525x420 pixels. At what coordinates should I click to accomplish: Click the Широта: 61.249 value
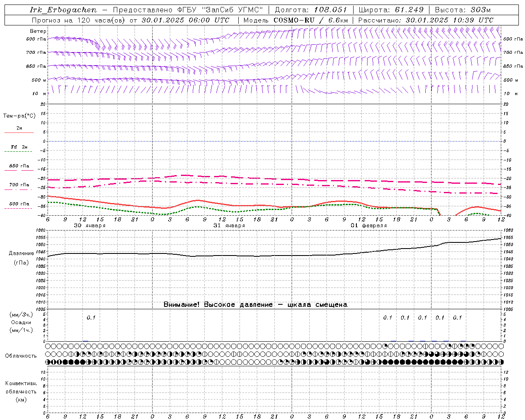point(391,10)
